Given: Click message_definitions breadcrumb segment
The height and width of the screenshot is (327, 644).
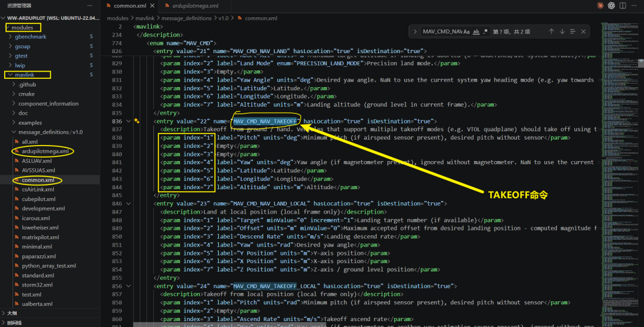Looking at the screenshot, I should (187, 18).
